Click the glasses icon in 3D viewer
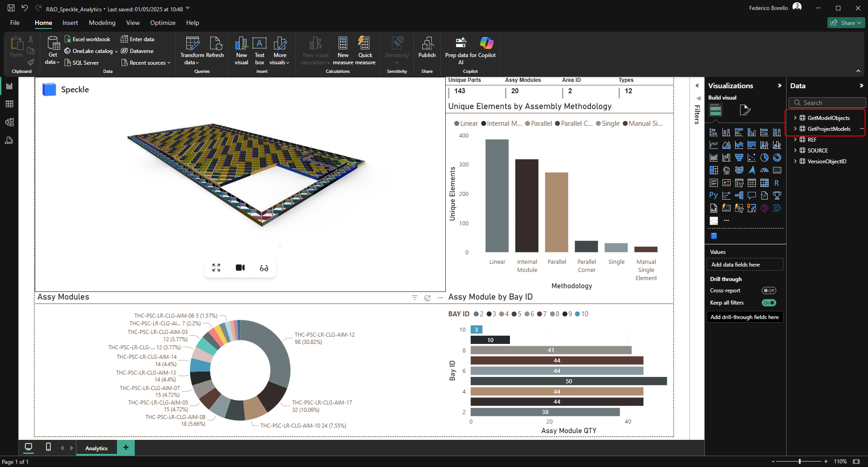The width and height of the screenshot is (868, 467). (264, 268)
